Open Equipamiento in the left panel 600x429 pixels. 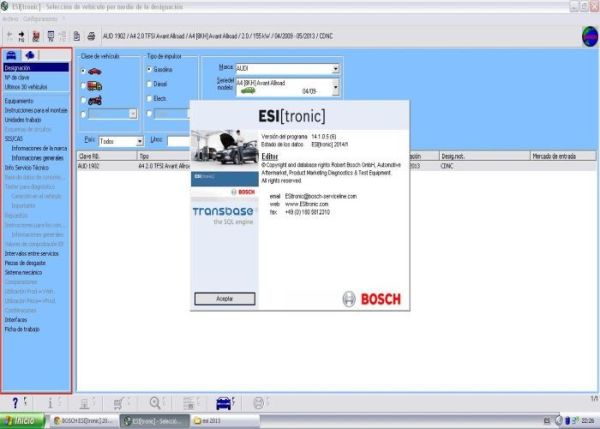19,101
